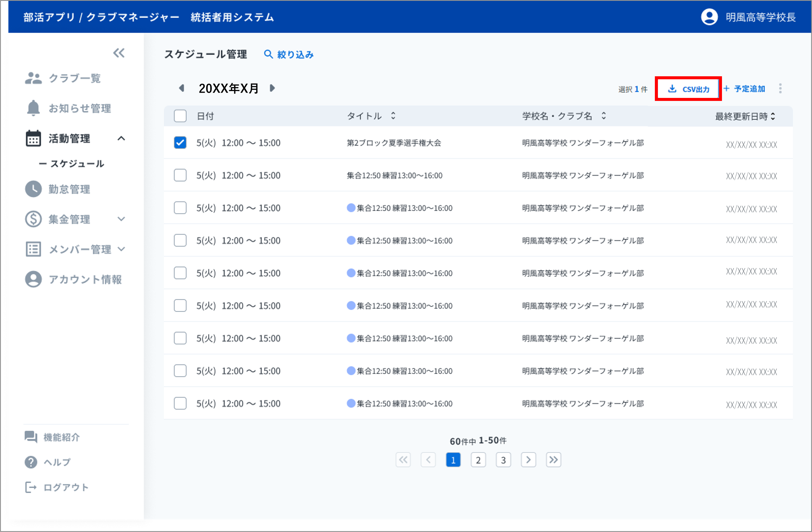Go to previous month arrow
The height and width of the screenshot is (532, 812).
coord(182,88)
